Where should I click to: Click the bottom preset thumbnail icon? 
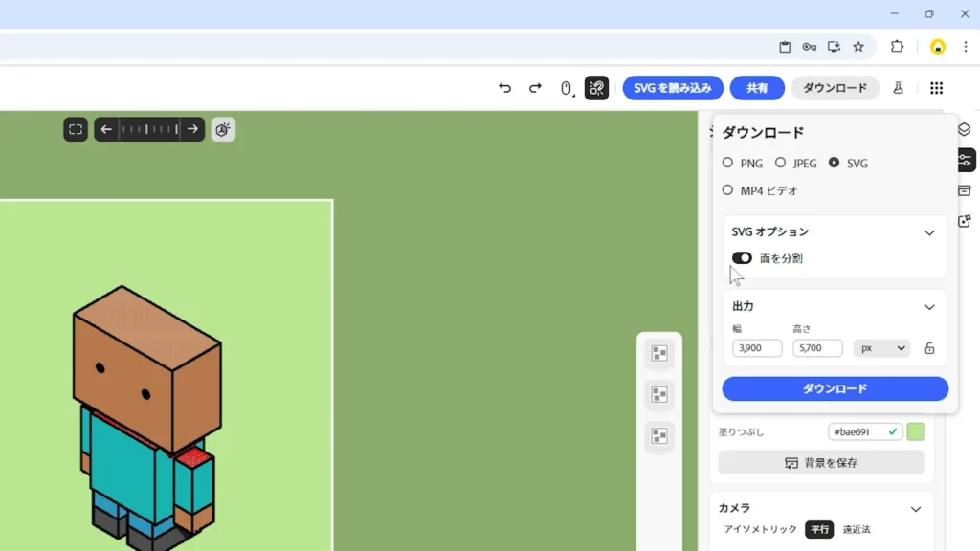(659, 436)
